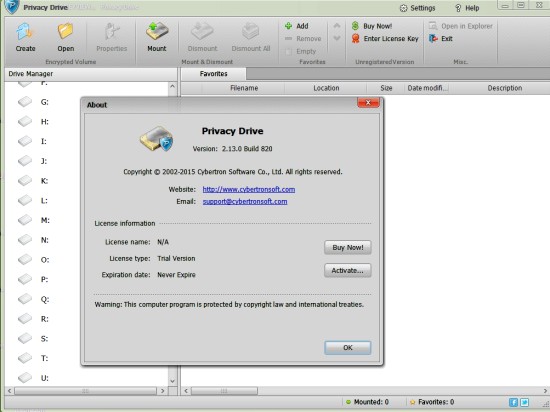
Task: Click the Remove favorites item
Action: (x=303, y=39)
